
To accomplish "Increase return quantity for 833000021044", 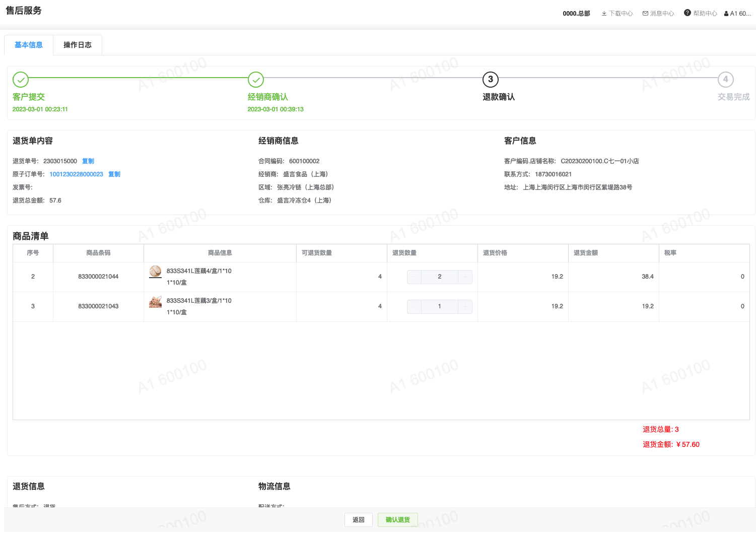I will click(465, 277).
